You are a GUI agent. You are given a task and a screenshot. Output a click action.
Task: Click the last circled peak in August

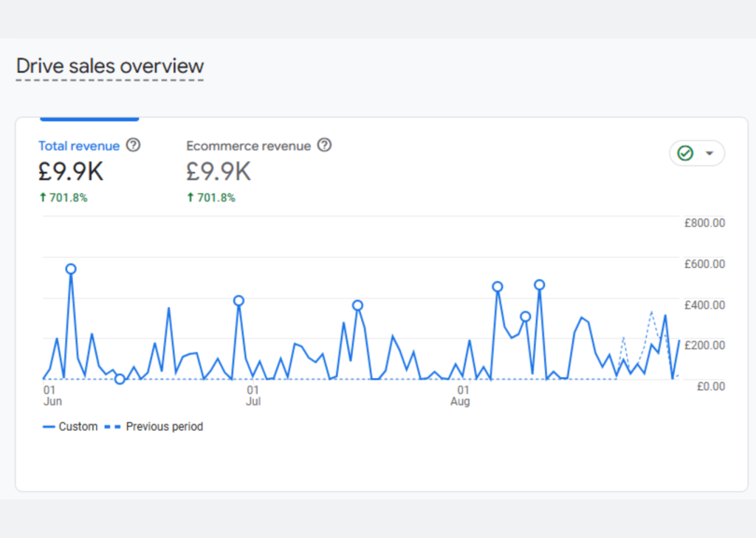point(540,285)
